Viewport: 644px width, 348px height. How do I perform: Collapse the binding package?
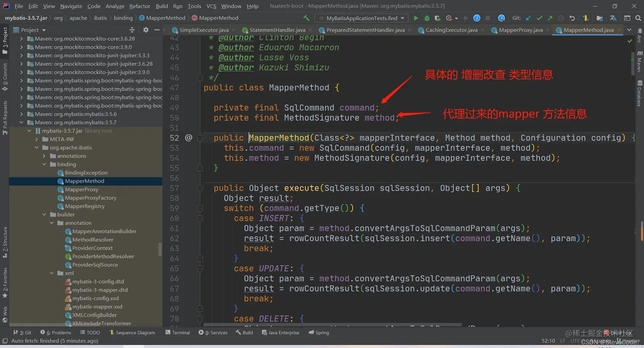44,164
